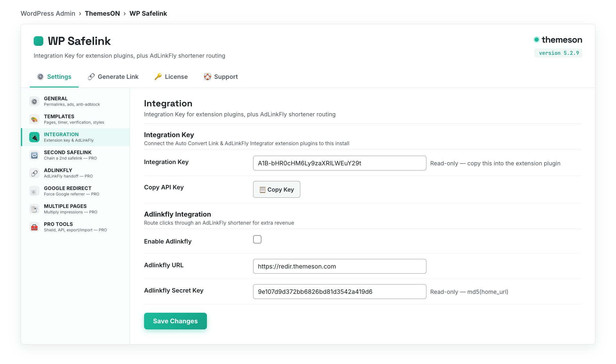Click the AdLinkFly chain icon in sidebar
Screen dimensions: 616x364
[x=34, y=173]
